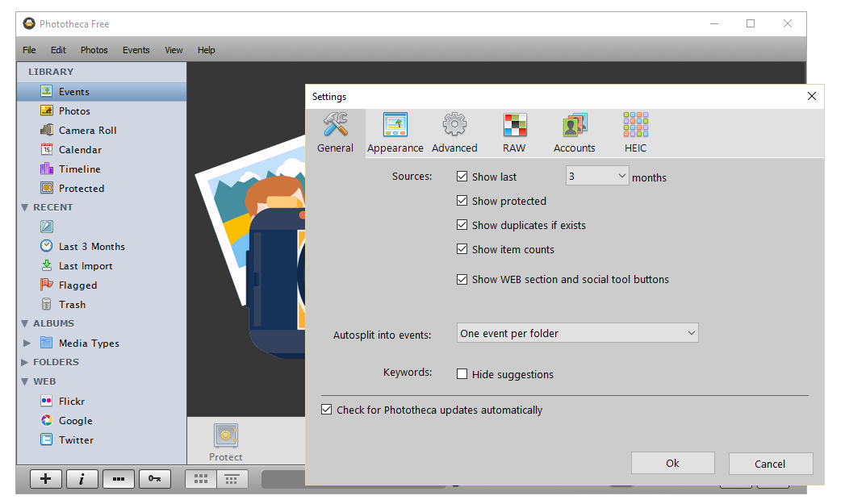Disable Show item counts
845x504 pixels.
click(x=462, y=249)
